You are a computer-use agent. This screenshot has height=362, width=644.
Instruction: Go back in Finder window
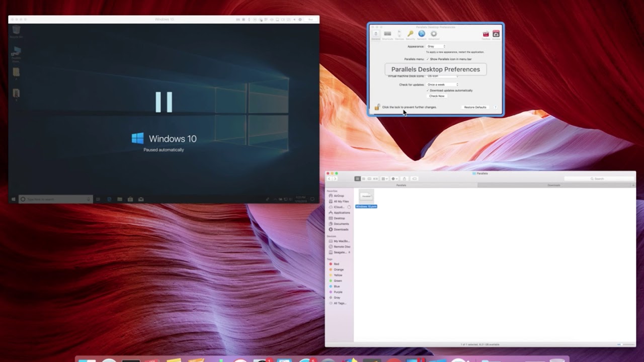[x=330, y=178]
